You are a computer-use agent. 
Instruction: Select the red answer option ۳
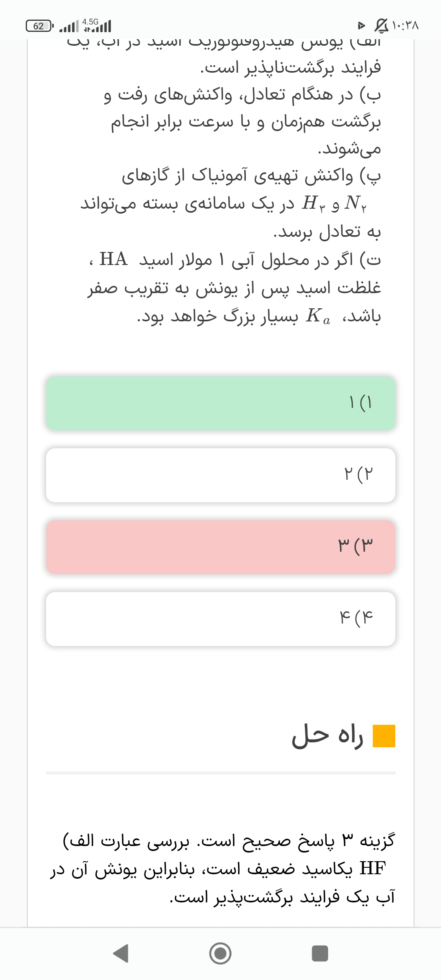[220, 547]
